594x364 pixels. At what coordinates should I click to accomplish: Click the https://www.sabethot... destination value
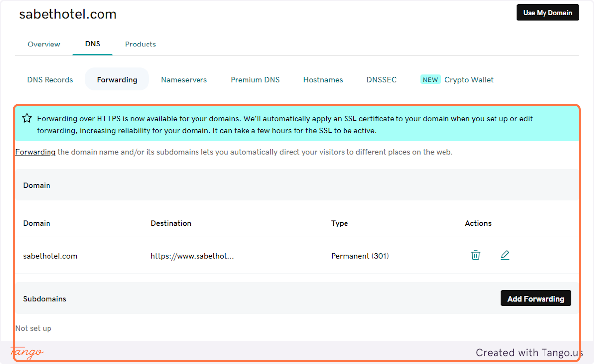(x=192, y=256)
